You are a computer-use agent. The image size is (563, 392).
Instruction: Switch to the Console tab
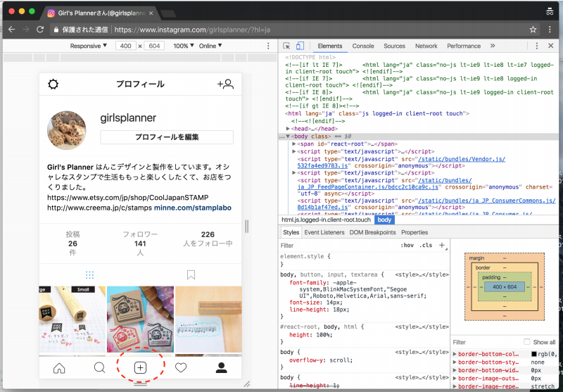[x=363, y=46]
